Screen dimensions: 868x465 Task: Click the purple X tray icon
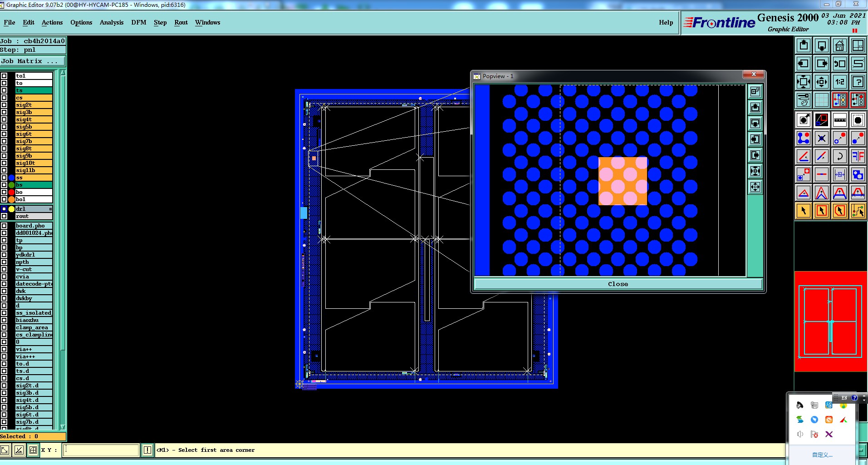(x=829, y=434)
